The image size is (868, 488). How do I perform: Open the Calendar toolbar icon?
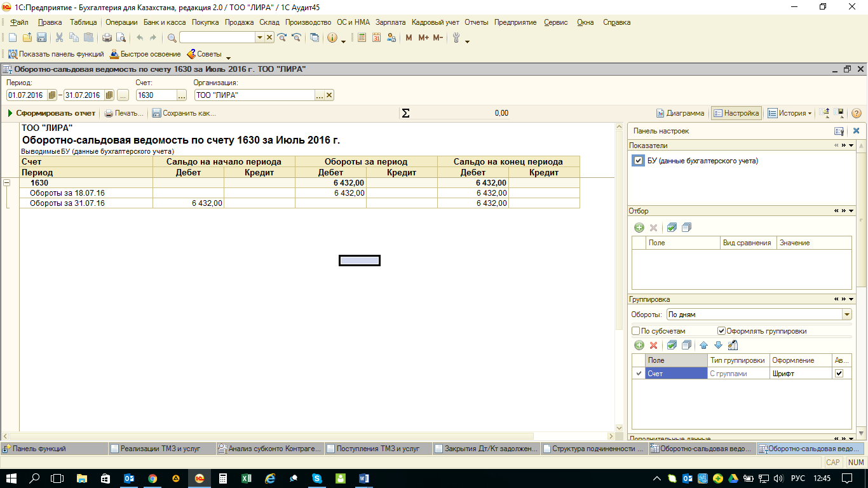[377, 38]
